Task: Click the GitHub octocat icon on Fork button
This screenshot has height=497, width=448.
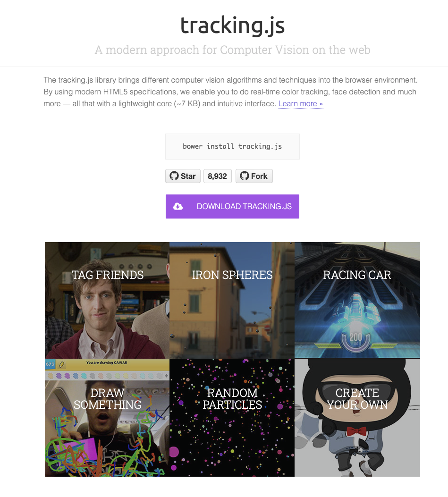Action: coord(245,176)
